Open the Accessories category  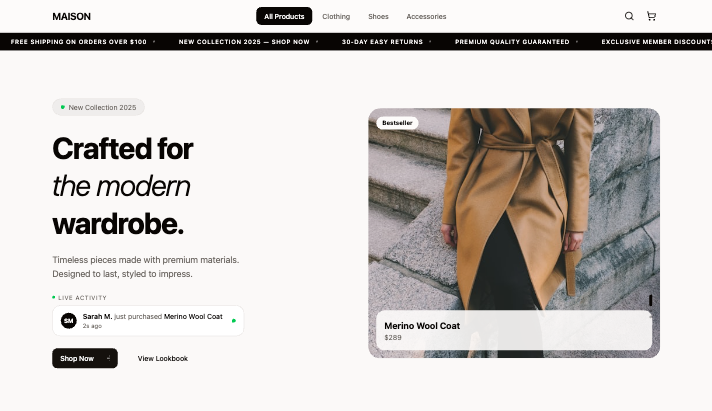click(x=426, y=16)
